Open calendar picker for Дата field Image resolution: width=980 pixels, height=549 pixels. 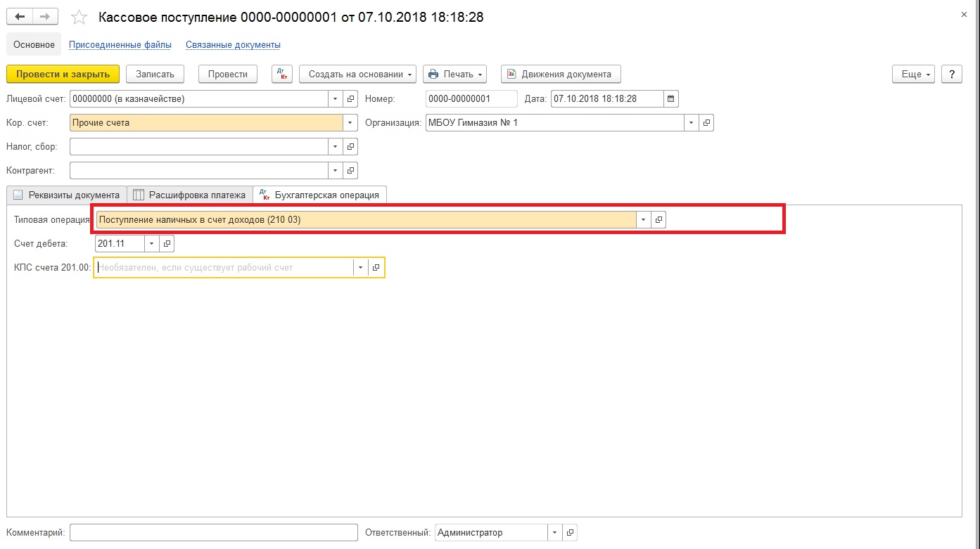pyautogui.click(x=670, y=99)
